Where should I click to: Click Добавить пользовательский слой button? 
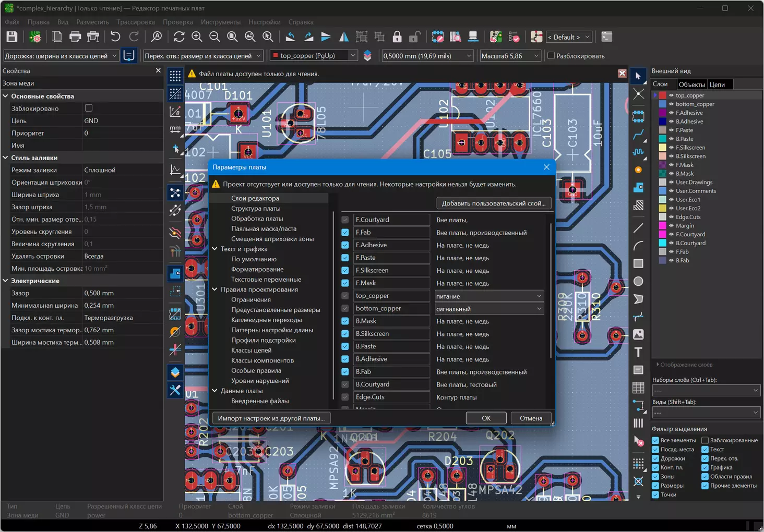[494, 203]
